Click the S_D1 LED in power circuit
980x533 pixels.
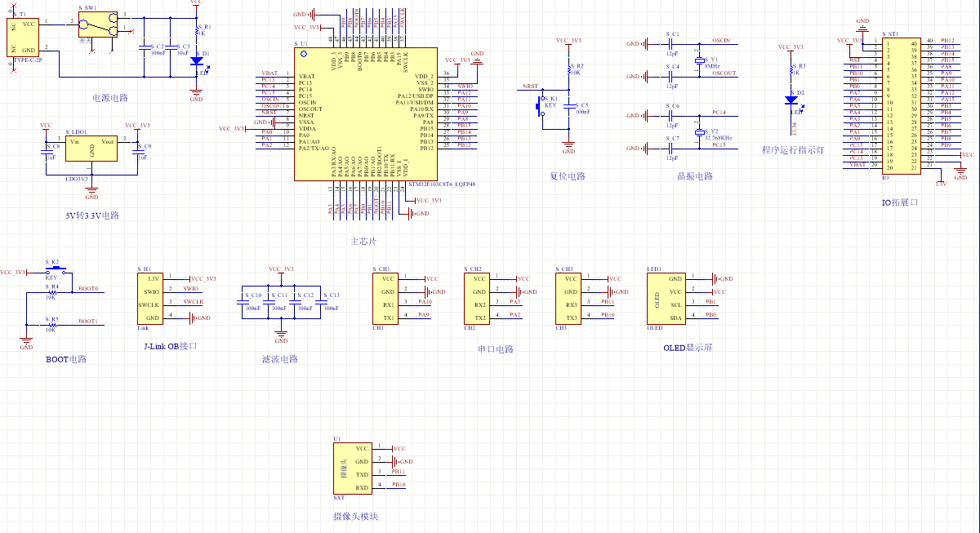click(196, 60)
